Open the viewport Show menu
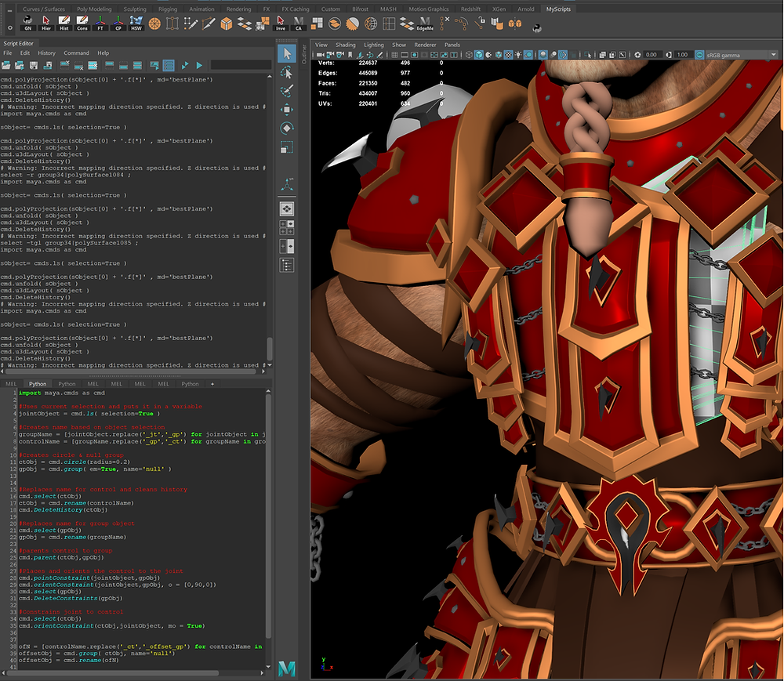Viewport: 784px width, 681px height. pos(399,45)
